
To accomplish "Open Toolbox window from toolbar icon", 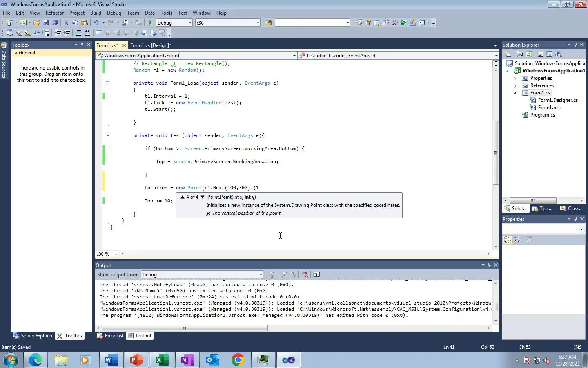I will tap(395, 23).
